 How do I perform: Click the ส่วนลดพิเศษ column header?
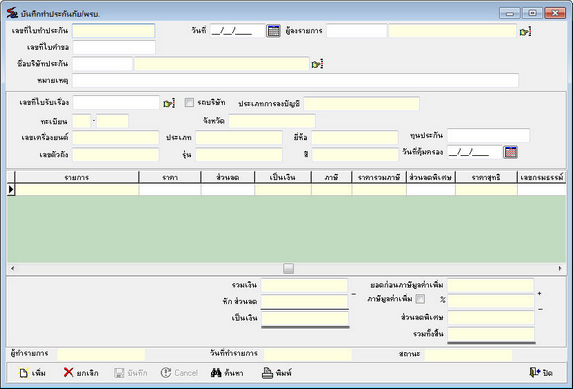tap(431, 177)
